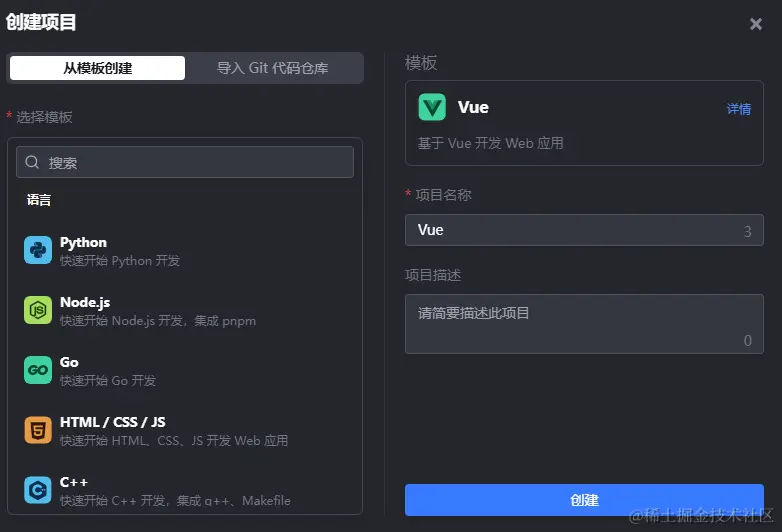Select the Python template title

click(83, 242)
